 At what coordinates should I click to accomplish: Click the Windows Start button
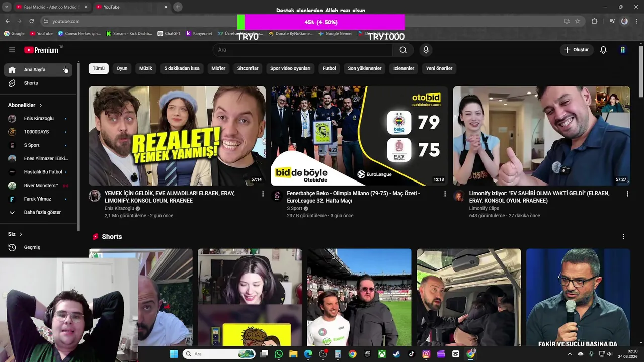click(174, 354)
